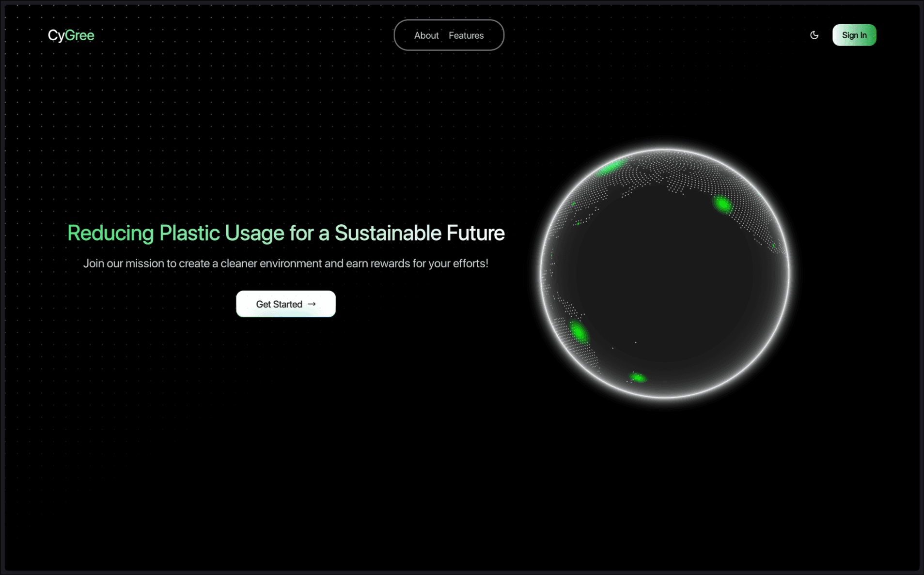Click the green 'Gree' part of logo

pyautogui.click(x=79, y=35)
